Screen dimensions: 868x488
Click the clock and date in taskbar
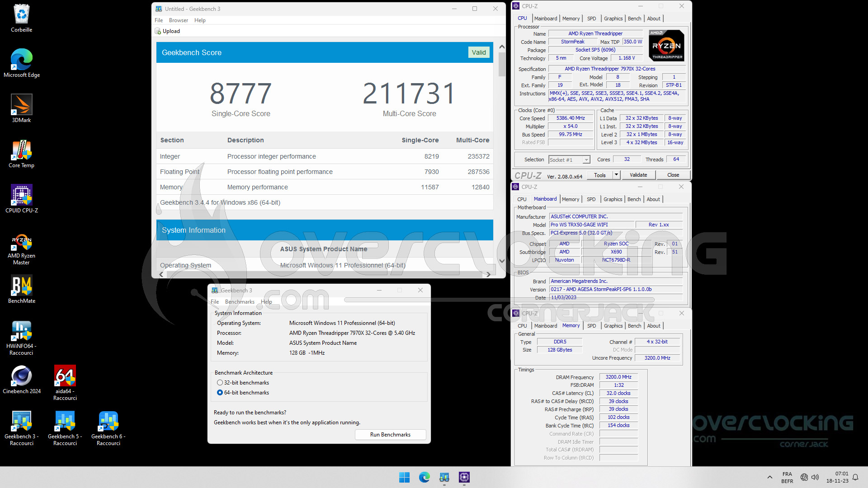[x=837, y=477]
